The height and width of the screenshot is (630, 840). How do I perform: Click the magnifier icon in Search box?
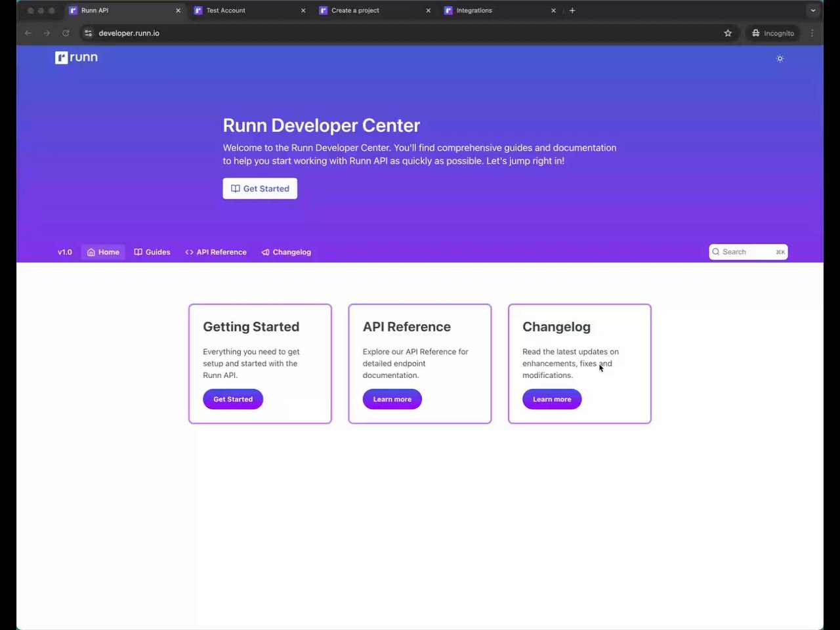tap(716, 252)
